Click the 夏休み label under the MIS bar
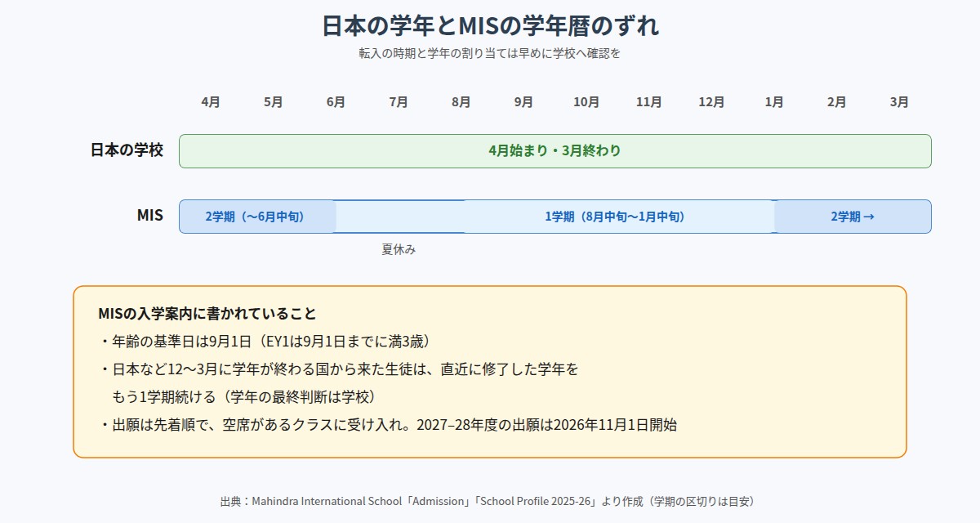Viewport: 980px width, 523px height. coord(399,249)
